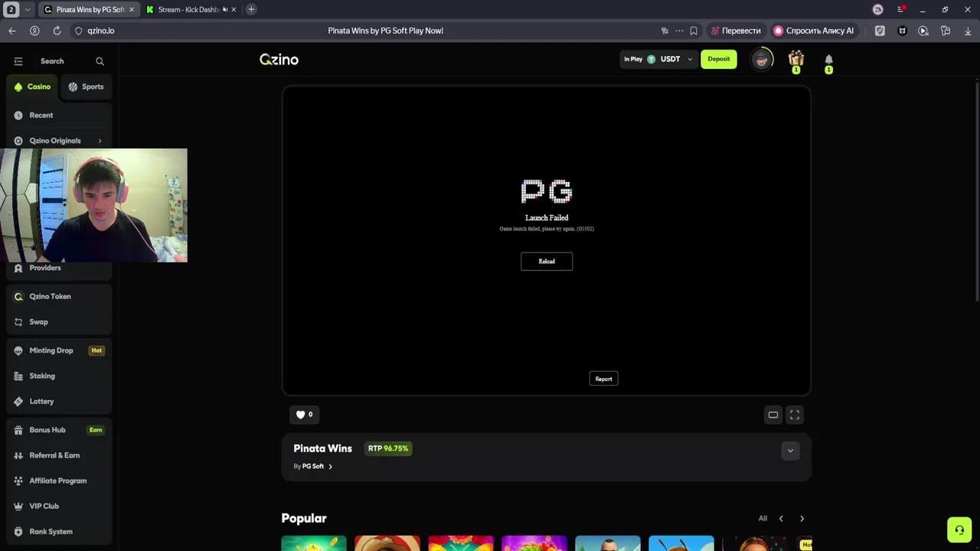Click the video playback toolbar extension icon
The width and height of the screenshot is (980, 551).
(923, 31)
